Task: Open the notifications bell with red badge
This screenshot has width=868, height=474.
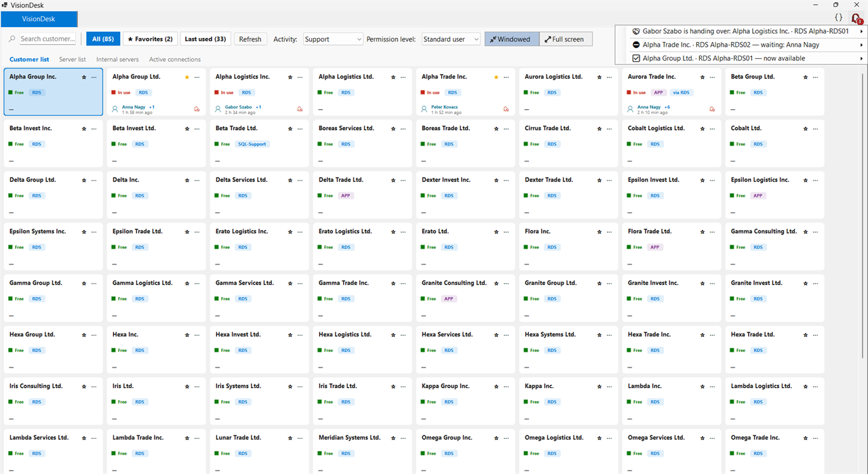Action: 856,18
